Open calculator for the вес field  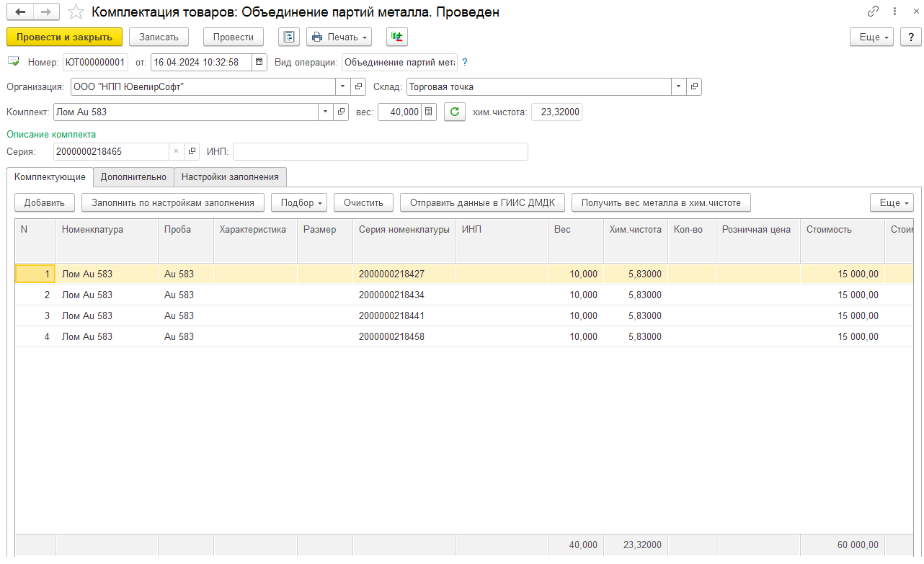tap(429, 112)
